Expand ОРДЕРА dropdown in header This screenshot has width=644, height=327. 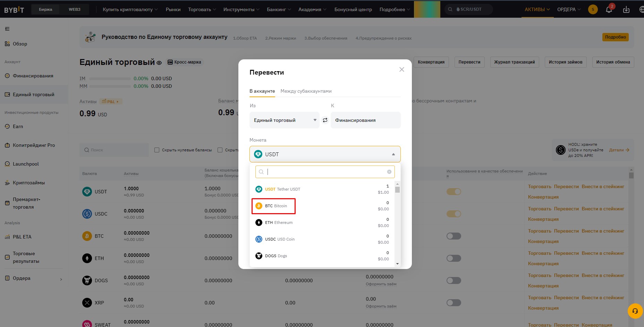pos(569,9)
